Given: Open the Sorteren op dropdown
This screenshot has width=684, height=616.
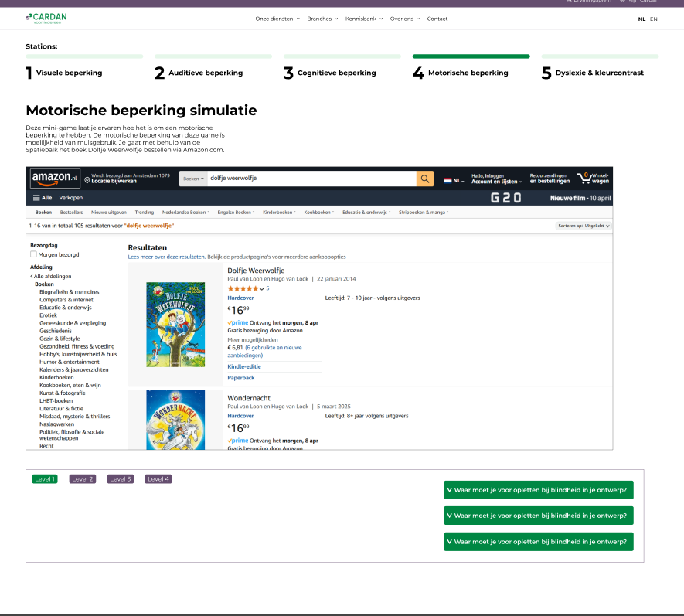Looking at the screenshot, I should [584, 226].
